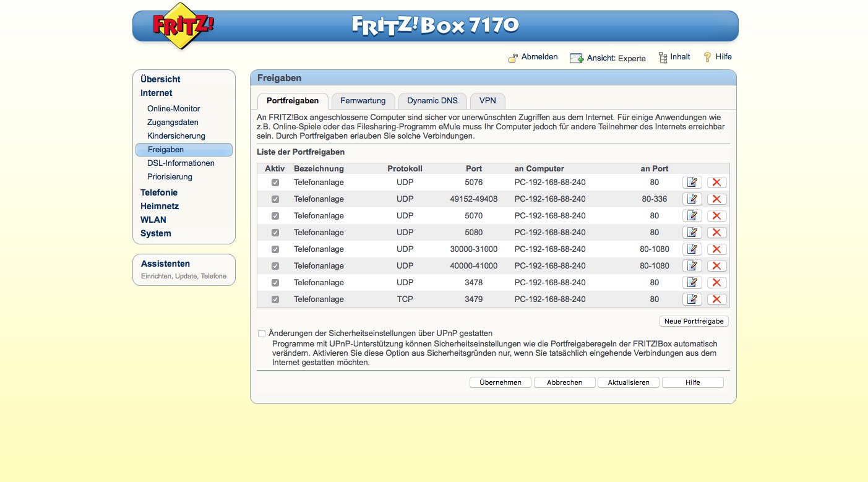
Task: Delete the port 5080 forwarding rule
Action: coord(716,233)
